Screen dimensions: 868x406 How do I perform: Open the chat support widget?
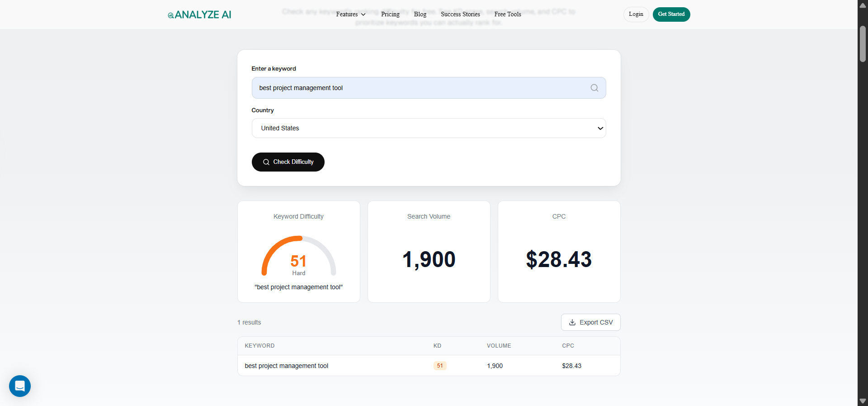pyautogui.click(x=20, y=386)
